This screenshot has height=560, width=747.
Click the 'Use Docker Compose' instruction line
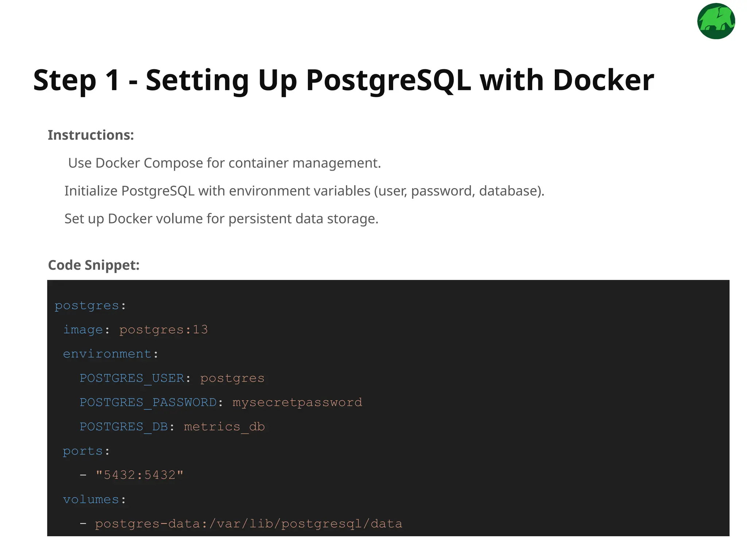pos(224,163)
